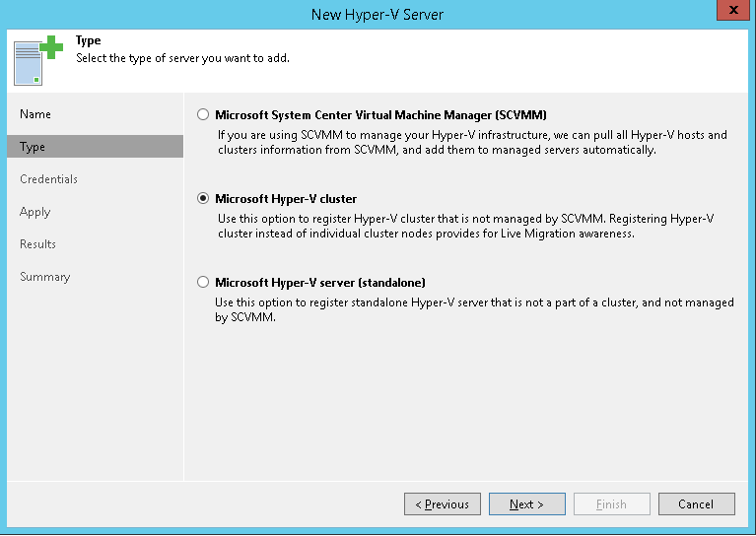Click the standalone server description text
The height and width of the screenshot is (536, 756).
coord(474,309)
